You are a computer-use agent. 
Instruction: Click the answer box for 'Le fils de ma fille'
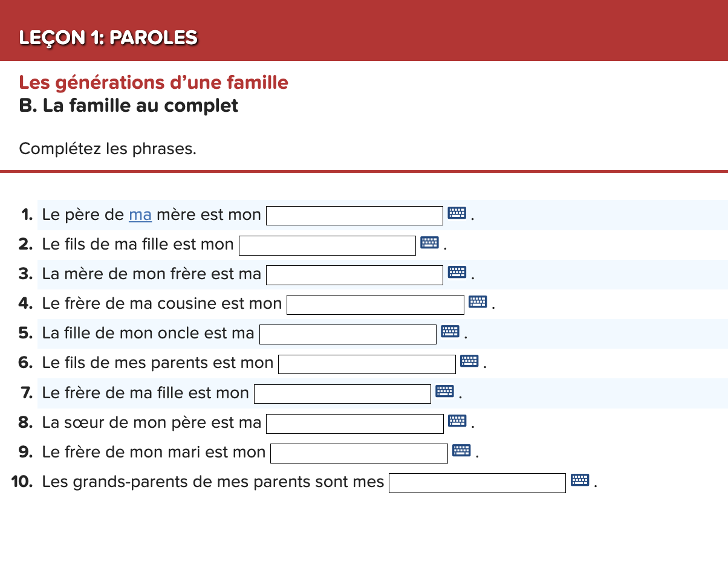[327, 245]
